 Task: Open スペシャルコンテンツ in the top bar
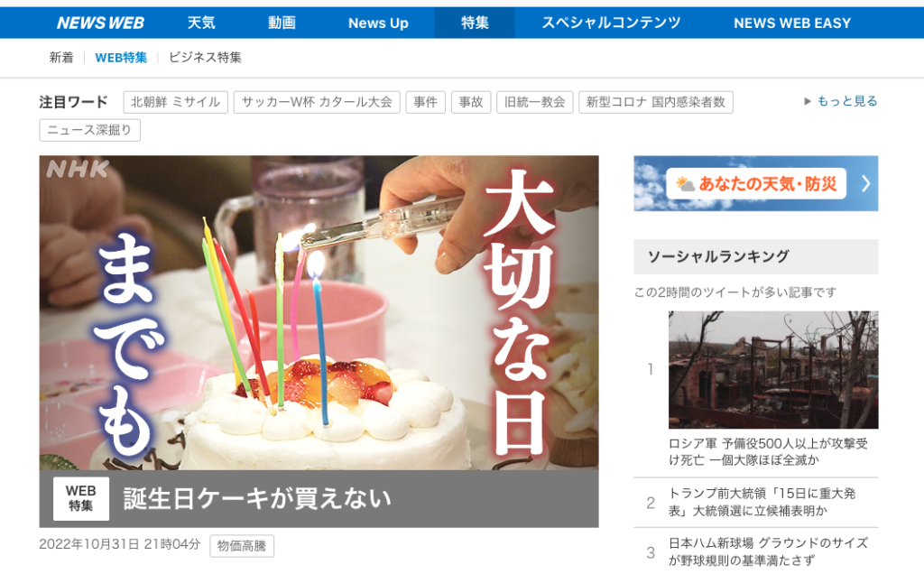click(x=611, y=23)
